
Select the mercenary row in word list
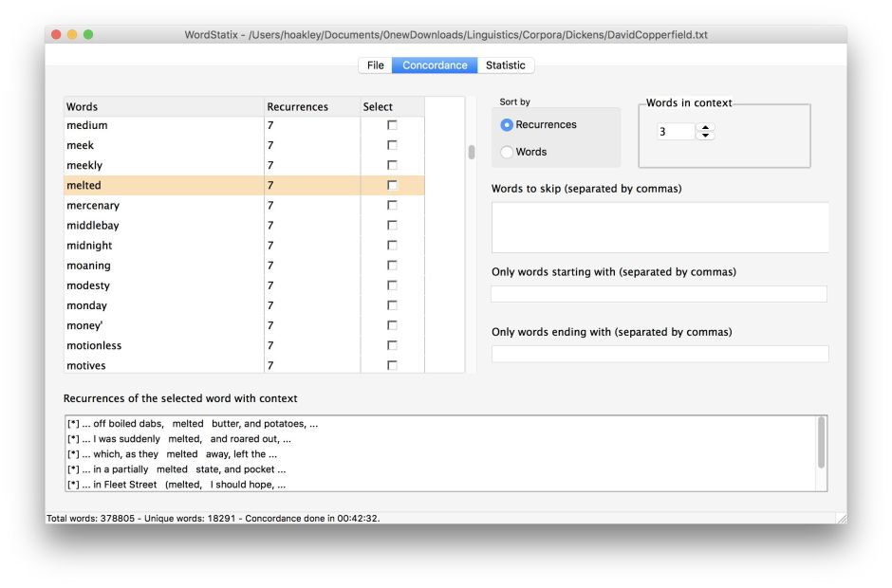click(163, 206)
